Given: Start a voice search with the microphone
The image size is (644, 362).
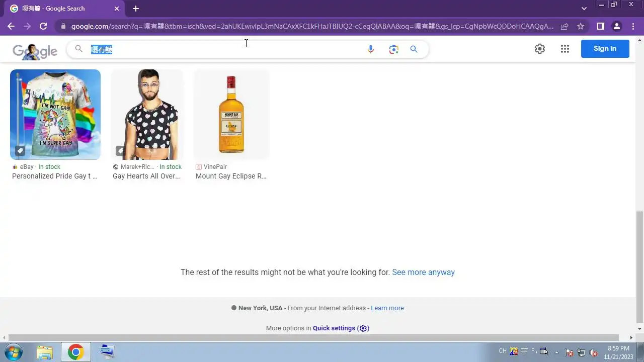Looking at the screenshot, I should 371,49.
